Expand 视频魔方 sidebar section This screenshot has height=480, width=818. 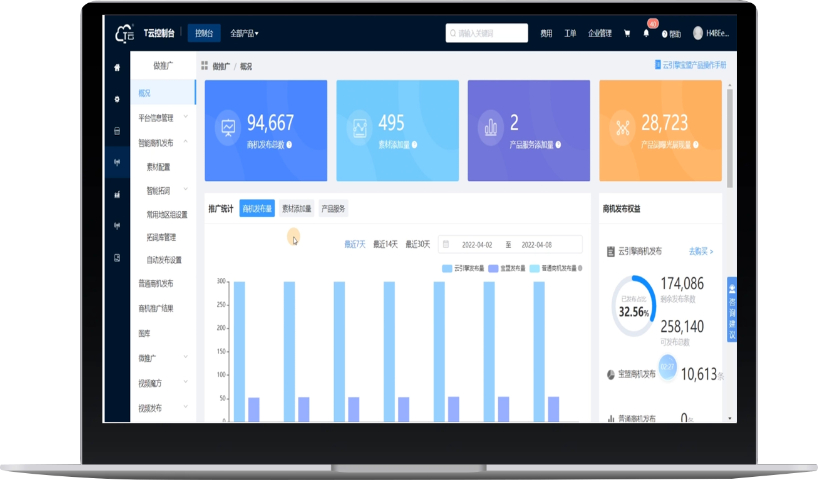click(163, 383)
